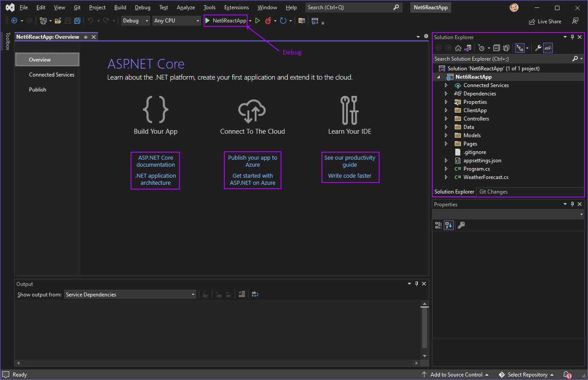Image resolution: width=588 pixels, height=380 pixels.
Task: Start debugging with Net6ReactApp button
Action: (226, 21)
